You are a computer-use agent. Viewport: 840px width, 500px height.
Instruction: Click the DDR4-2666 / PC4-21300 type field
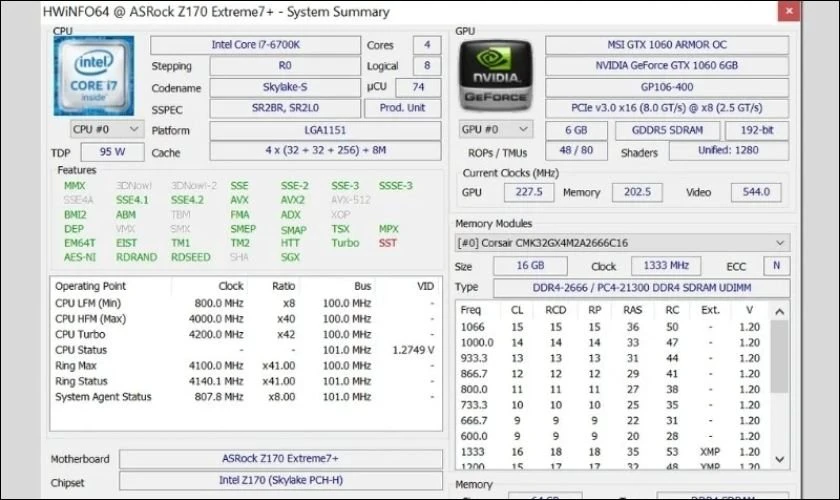click(642, 288)
